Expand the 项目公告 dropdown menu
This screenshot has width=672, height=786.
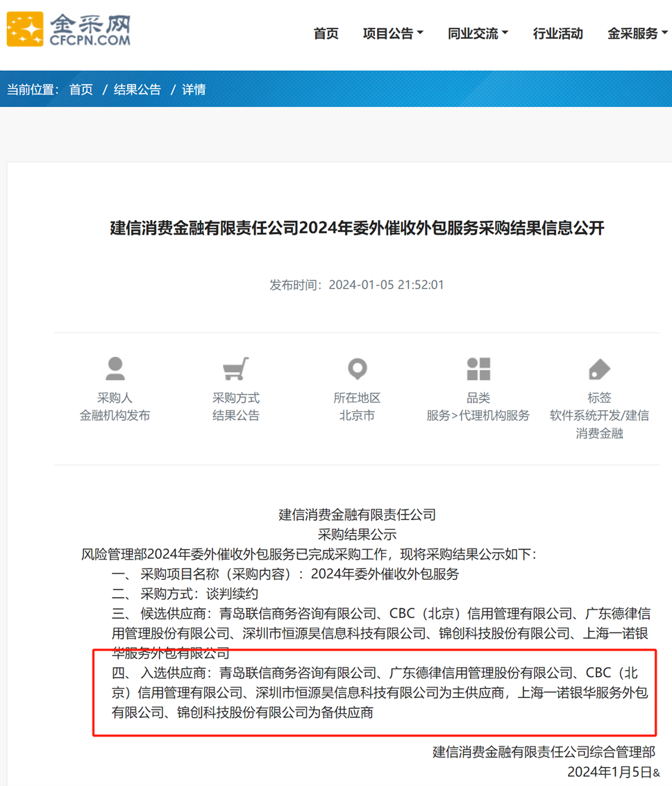tap(394, 33)
